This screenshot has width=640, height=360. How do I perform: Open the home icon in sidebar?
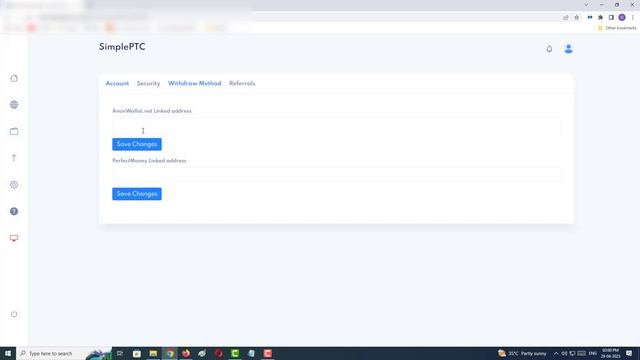tap(14, 78)
